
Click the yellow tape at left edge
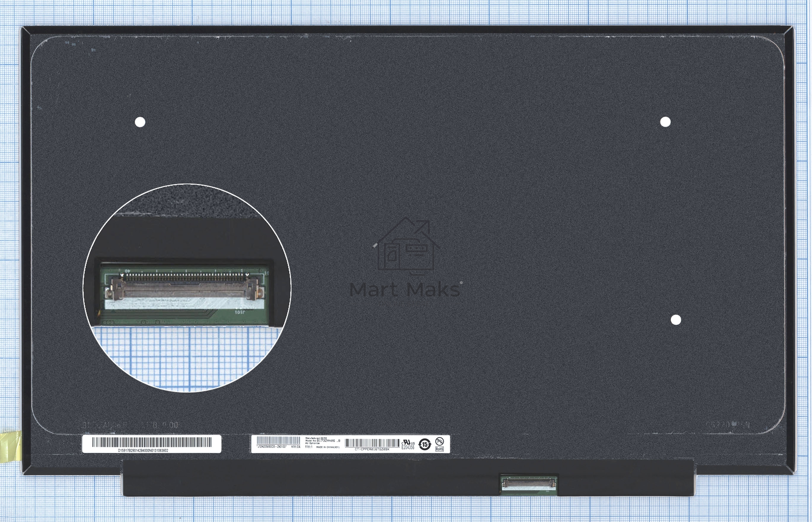coord(10,447)
